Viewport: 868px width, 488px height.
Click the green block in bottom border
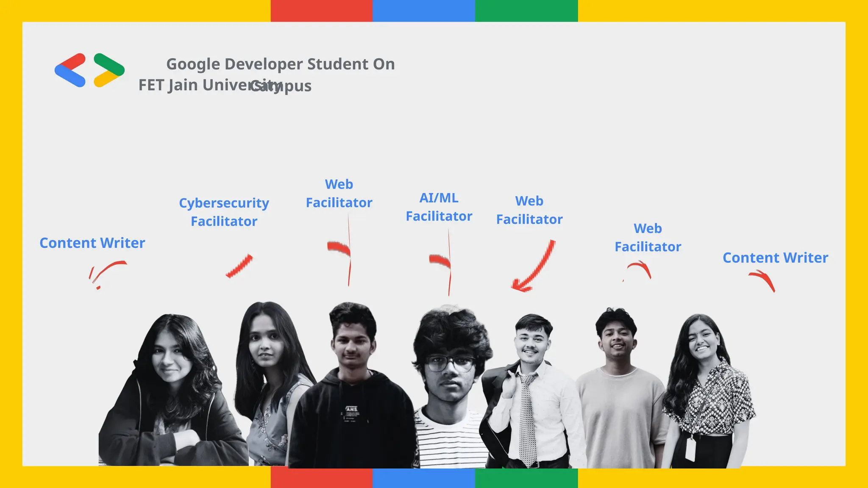(x=526, y=478)
